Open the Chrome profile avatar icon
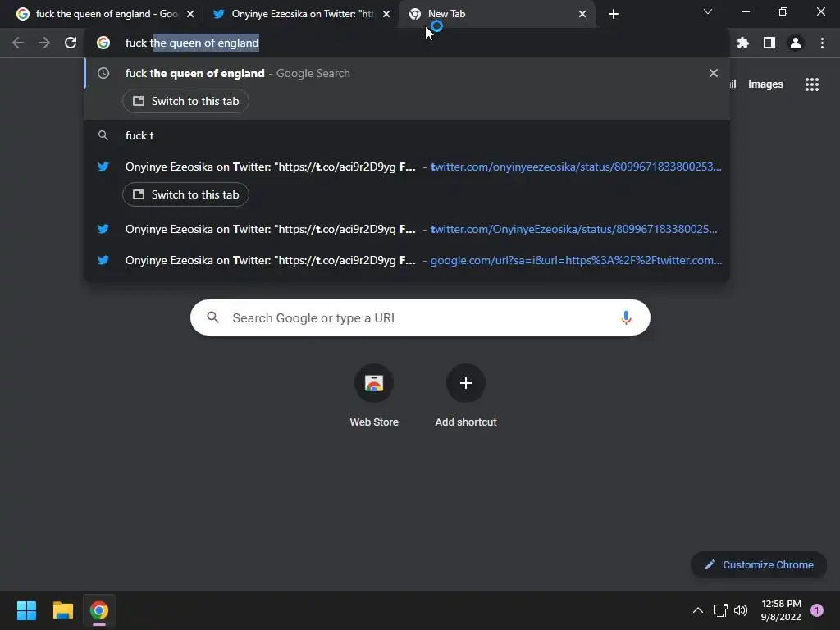The height and width of the screenshot is (630, 840). tap(796, 43)
